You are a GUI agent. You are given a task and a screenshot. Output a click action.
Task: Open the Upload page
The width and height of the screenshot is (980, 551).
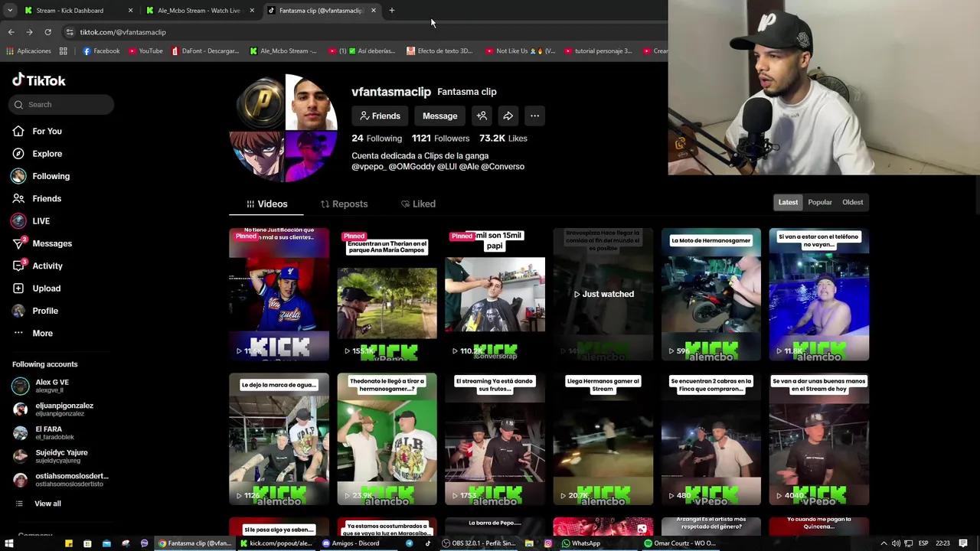46,289
